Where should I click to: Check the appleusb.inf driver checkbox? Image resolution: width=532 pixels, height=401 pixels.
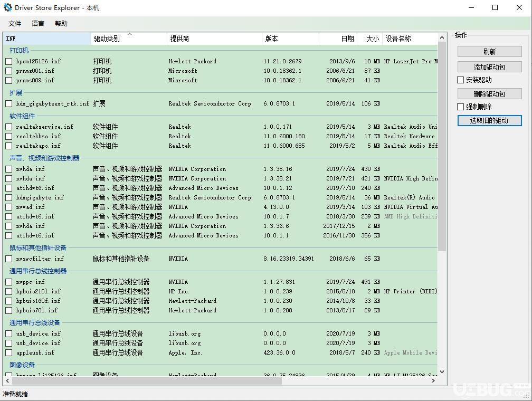tap(8, 352)
